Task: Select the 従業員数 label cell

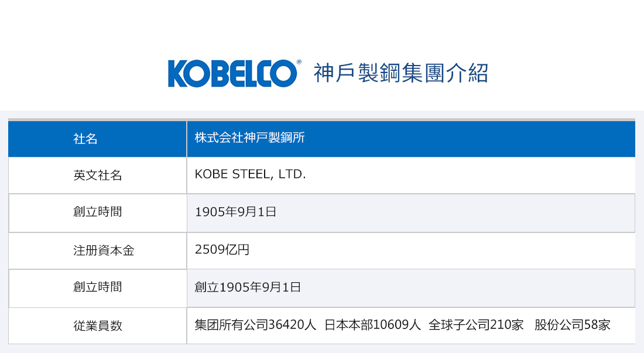Action: (x=97, y=326)
